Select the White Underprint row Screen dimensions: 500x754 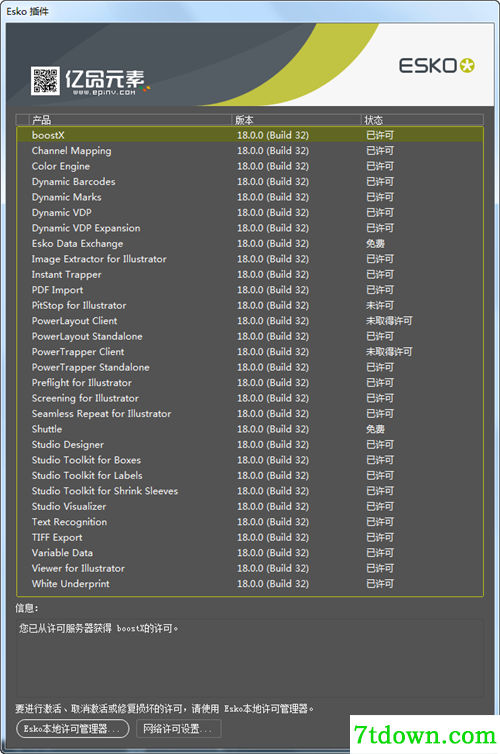pos(250,584)
